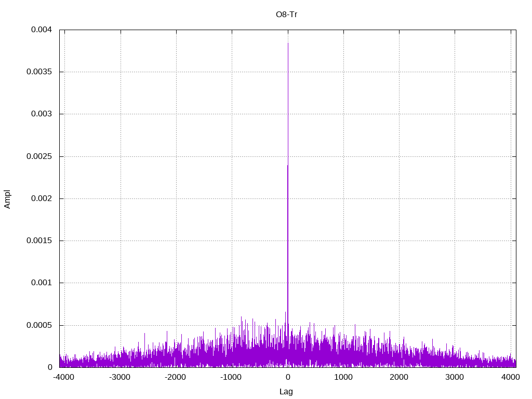Click the -3000 x-axis tick label
Viewport: 532px width, 399px height.
119,377
